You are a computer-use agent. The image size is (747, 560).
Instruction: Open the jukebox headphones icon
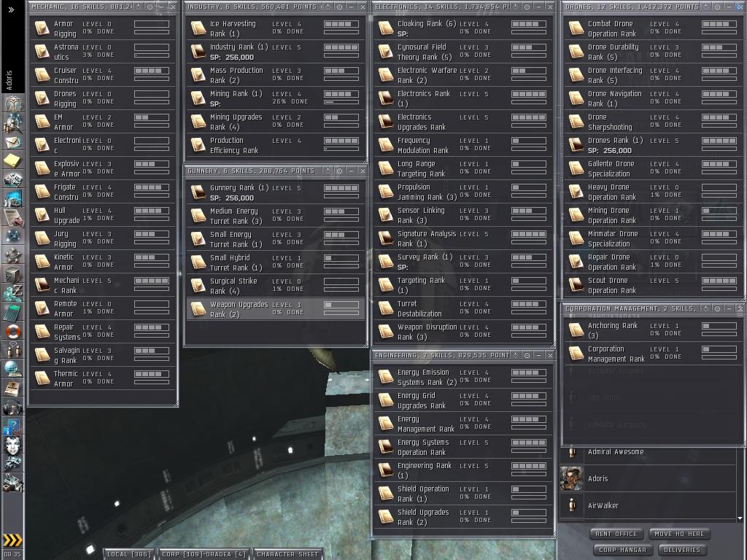point(13,407)
